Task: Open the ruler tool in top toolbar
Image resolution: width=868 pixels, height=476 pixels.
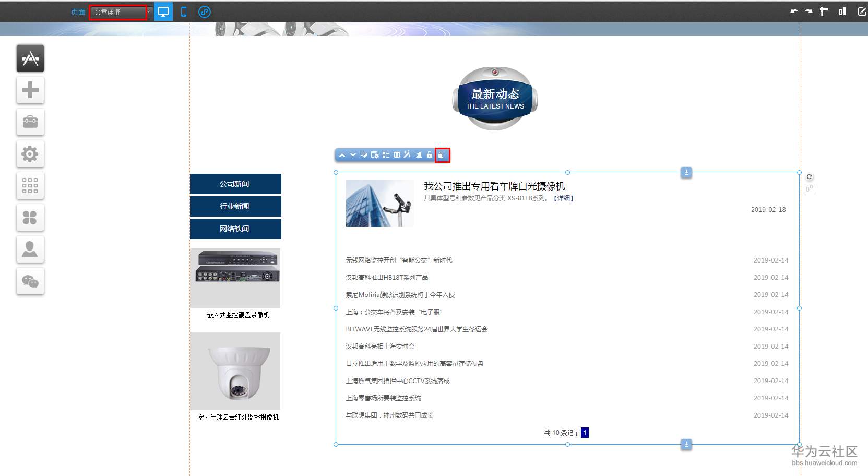Action: (824, 11)
